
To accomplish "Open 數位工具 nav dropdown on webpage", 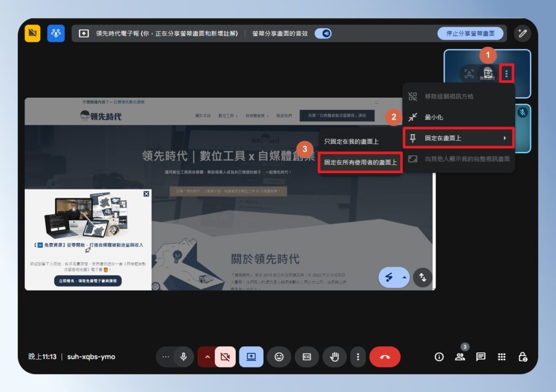I will click(228, 116).
